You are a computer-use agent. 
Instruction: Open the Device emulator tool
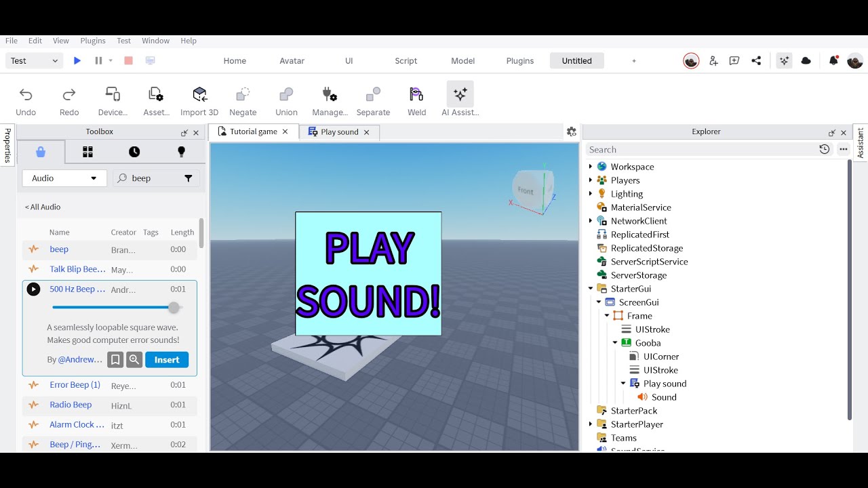coord(113,94)
